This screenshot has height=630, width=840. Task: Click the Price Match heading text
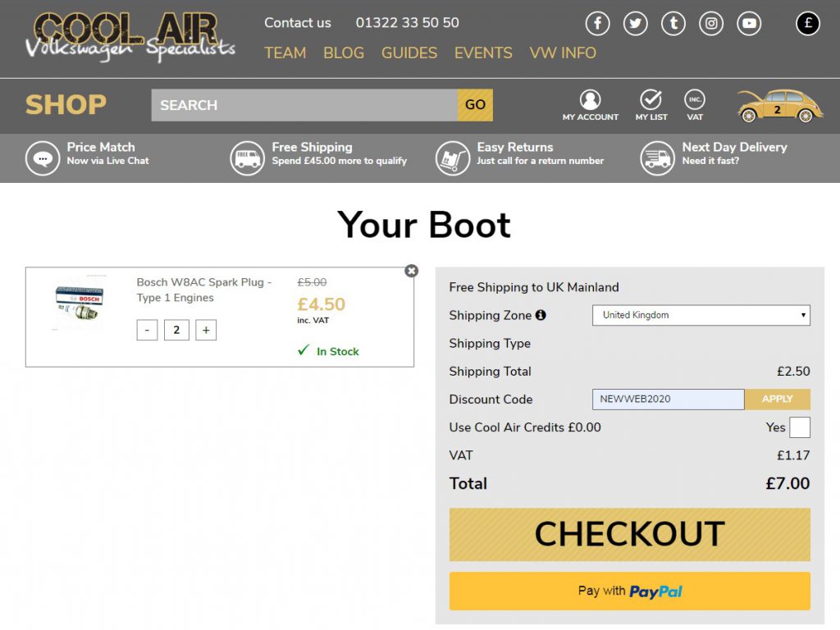[x=101, y=147]
